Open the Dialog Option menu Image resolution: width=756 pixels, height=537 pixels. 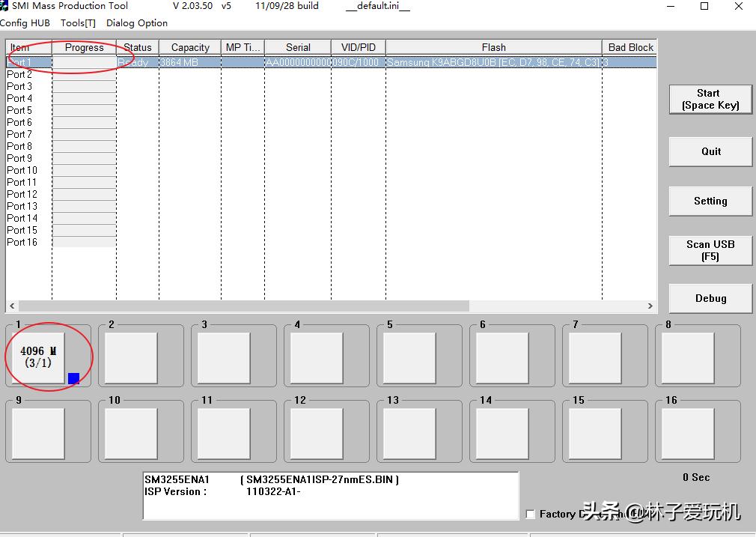tap(137, 23)
